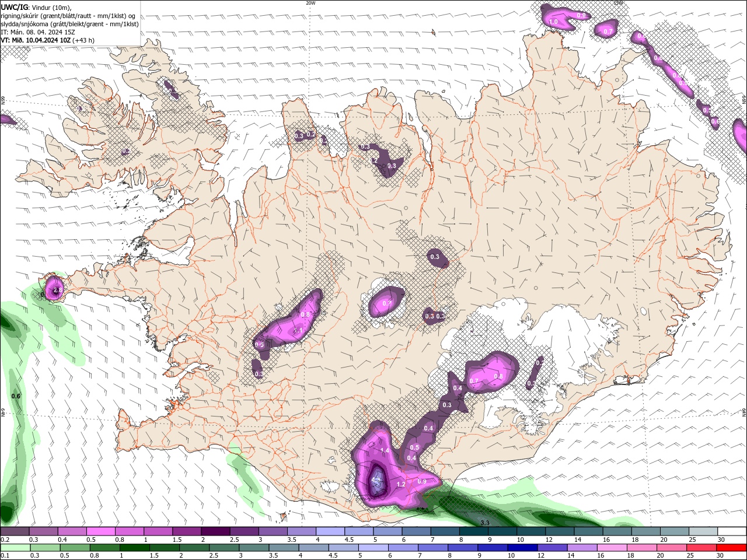This screenshot has height=560, width=747.
Task: Click the '0.7' value in the central highland patch
Action: click(387, 303)
